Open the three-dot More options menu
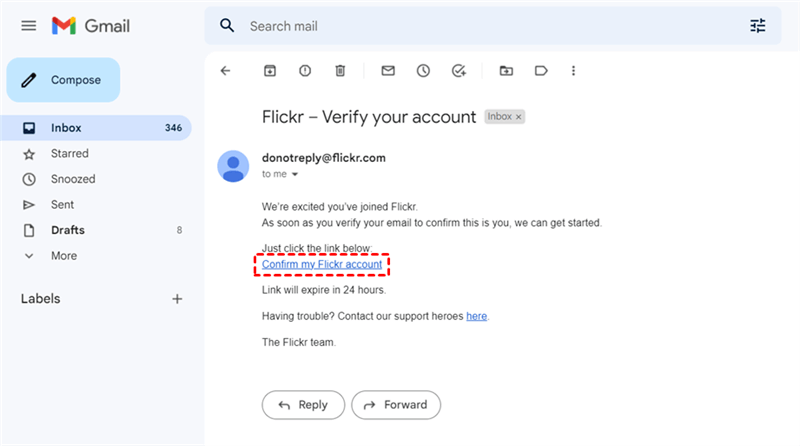This screenshot has height=446, width=800. 573,71
